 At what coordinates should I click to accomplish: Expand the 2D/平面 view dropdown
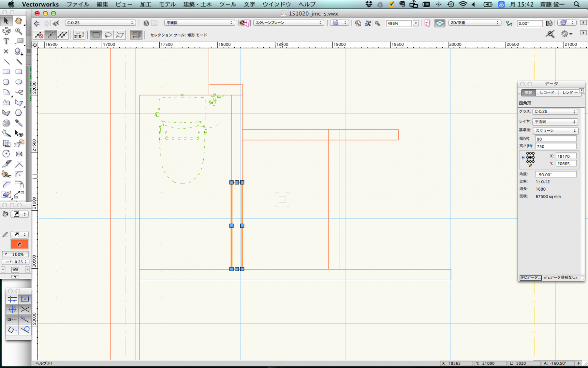474,23
